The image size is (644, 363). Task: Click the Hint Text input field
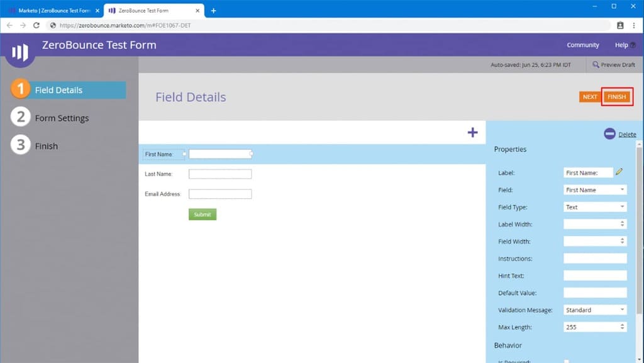595,276
